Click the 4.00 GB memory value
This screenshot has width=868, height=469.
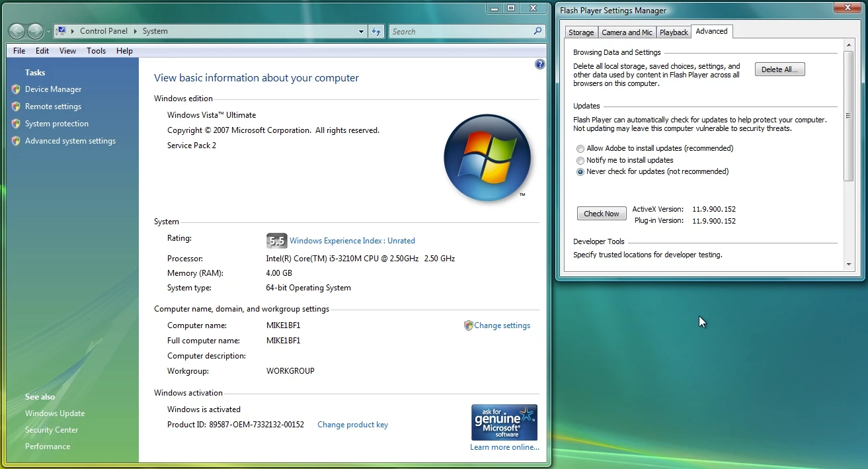coord(279,273)
